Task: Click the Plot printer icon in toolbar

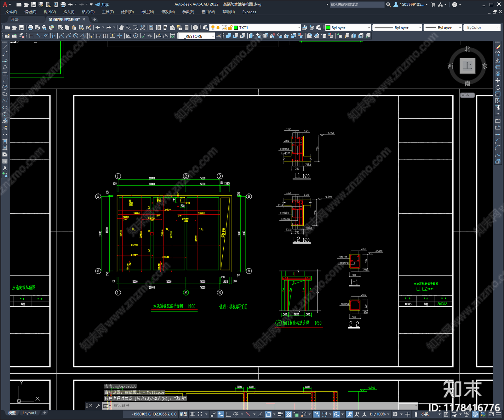Action: [x=30, y=28]
